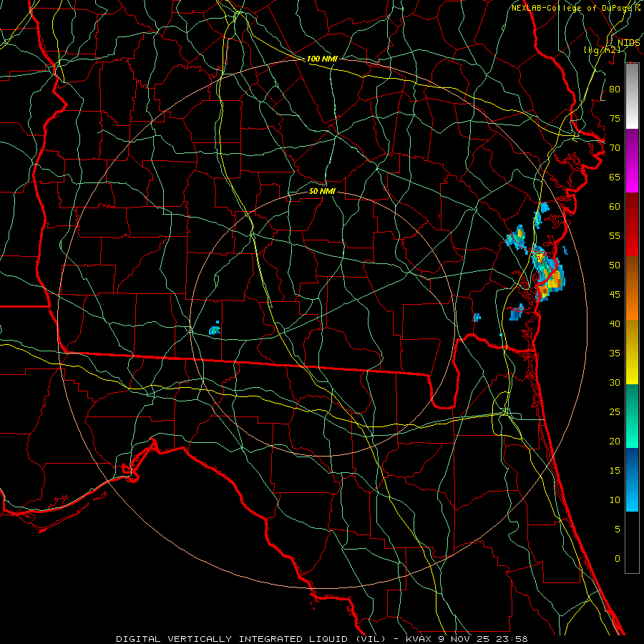
Task: Click the 80 scale value
Action: click(x=615, y=89)
